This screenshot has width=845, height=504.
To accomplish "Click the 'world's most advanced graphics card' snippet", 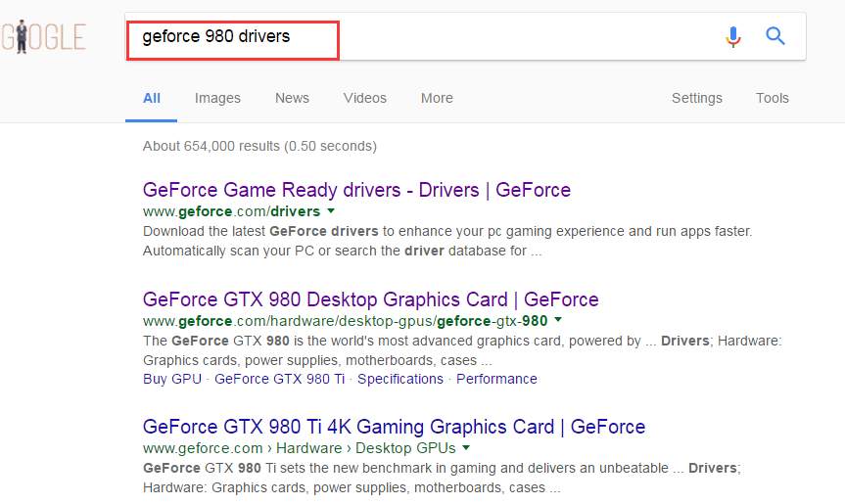I will click(462, 350).
